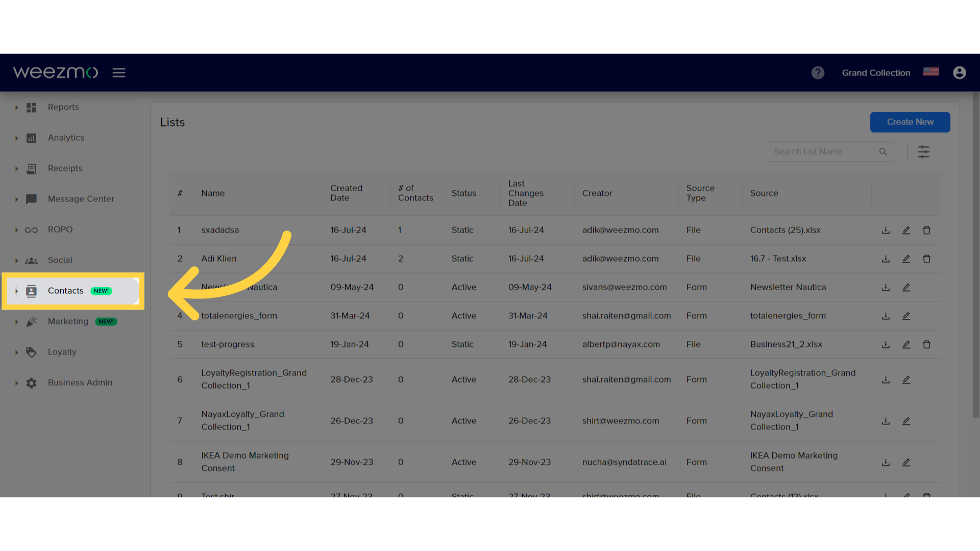The height and width of the screenshot is (551, 980).
Task: Delete the sxadadsa list
Action: [926, 230]
